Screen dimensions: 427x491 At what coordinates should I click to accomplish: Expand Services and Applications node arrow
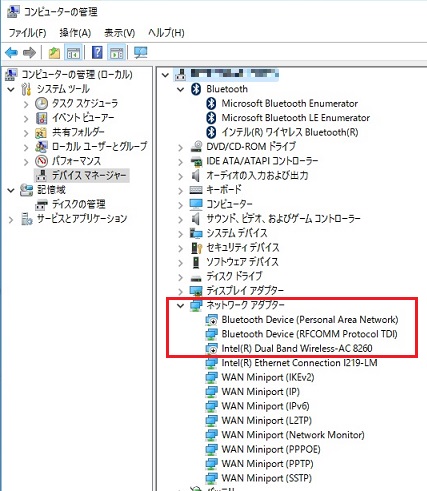(x=11, y=219)
